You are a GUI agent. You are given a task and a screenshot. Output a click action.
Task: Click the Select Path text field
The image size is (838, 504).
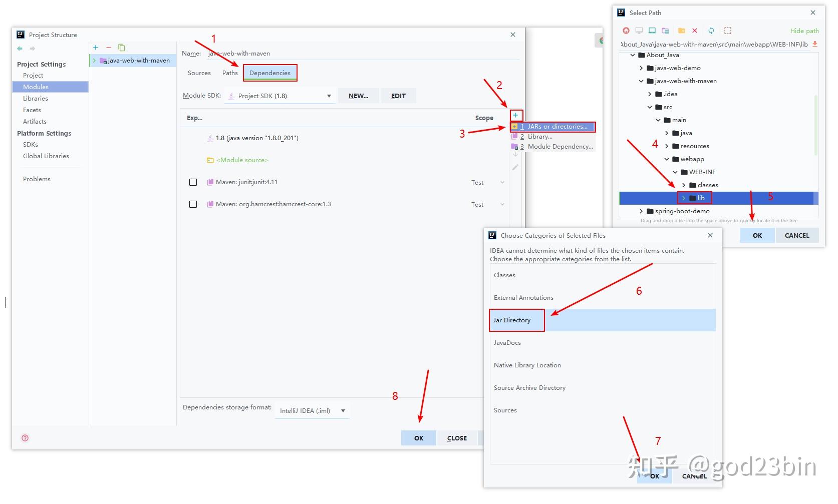pos(714,44)
